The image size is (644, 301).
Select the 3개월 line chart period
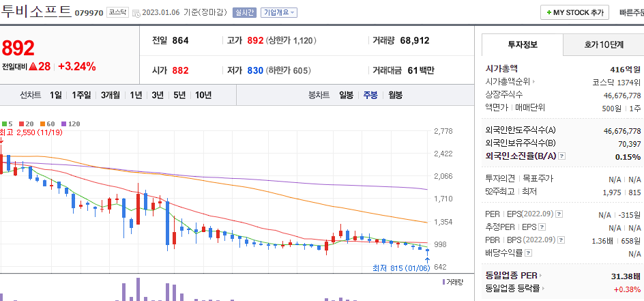(x=111, y=96)
